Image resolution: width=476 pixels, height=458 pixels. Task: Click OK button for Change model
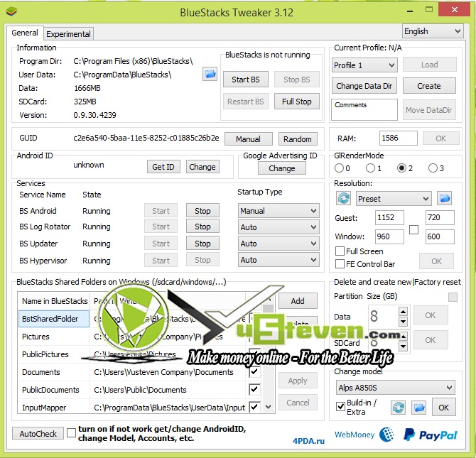pyautogui.click(x=443, y=408)
